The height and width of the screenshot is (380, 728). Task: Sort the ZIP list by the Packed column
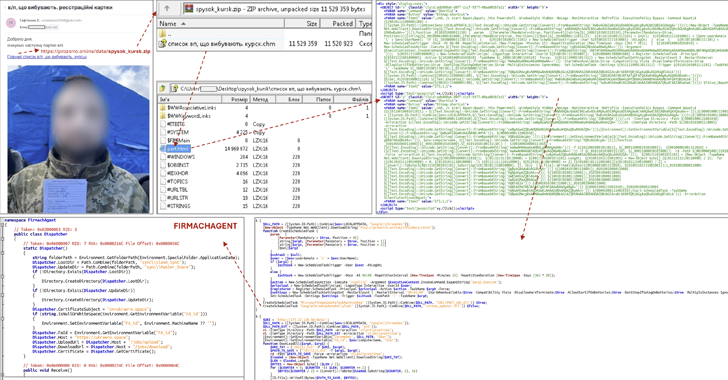click(338, 23)
